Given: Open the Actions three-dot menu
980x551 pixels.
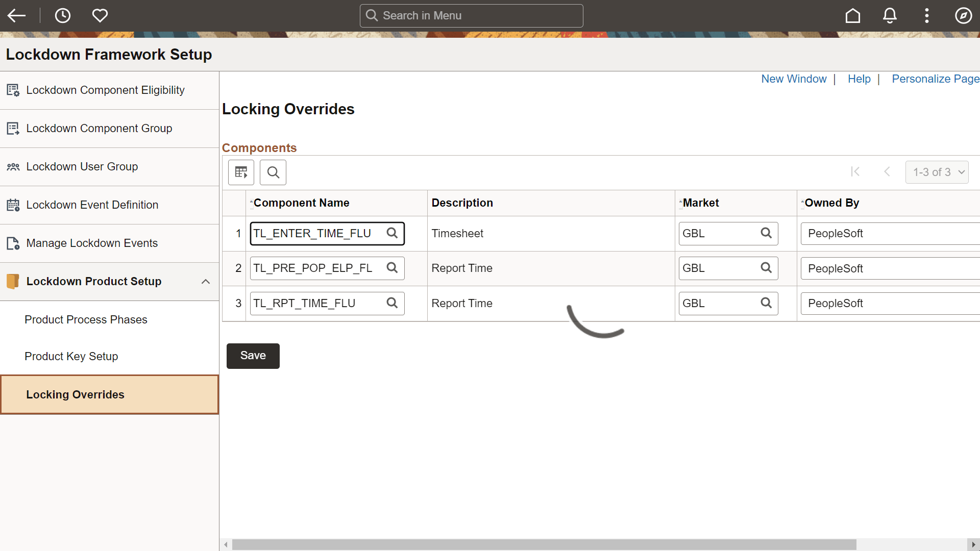Looking at the screenshot, I should tap(927, 15).
